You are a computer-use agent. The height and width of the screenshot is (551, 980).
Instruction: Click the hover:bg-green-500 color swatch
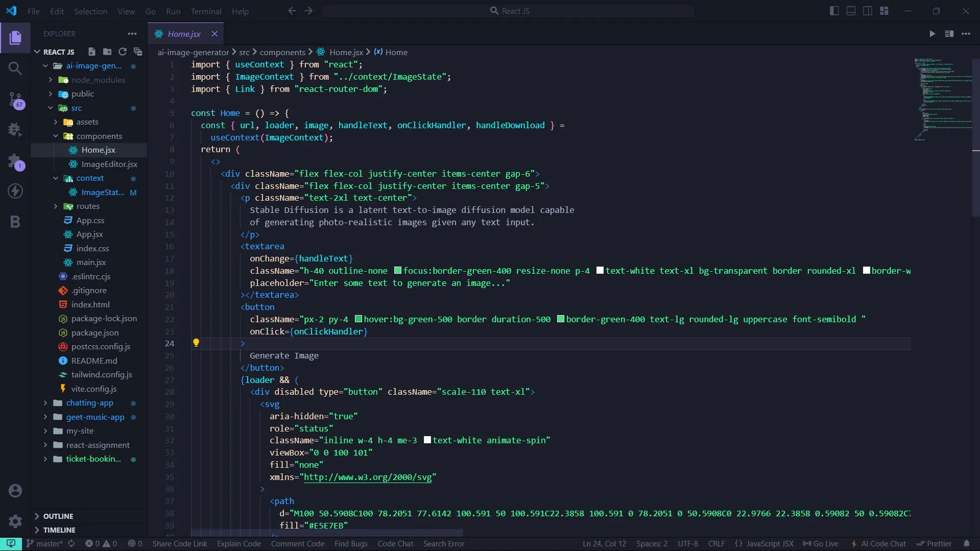click(358, 319)
